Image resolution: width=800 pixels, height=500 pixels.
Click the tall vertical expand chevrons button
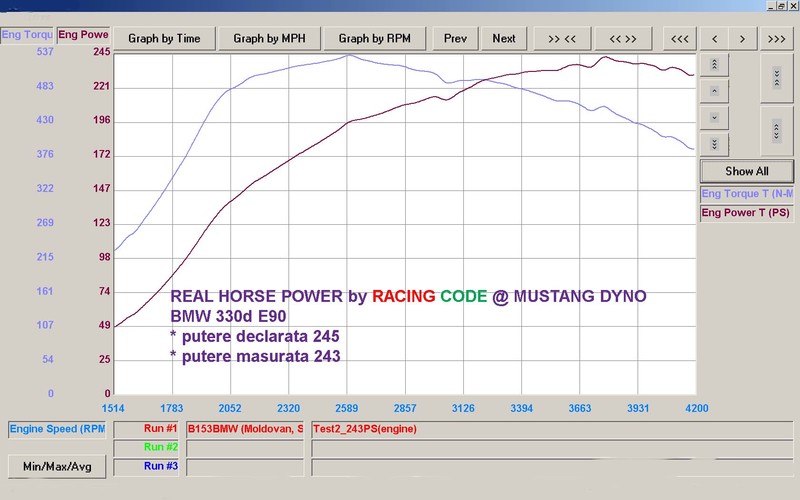pos(777,131)
